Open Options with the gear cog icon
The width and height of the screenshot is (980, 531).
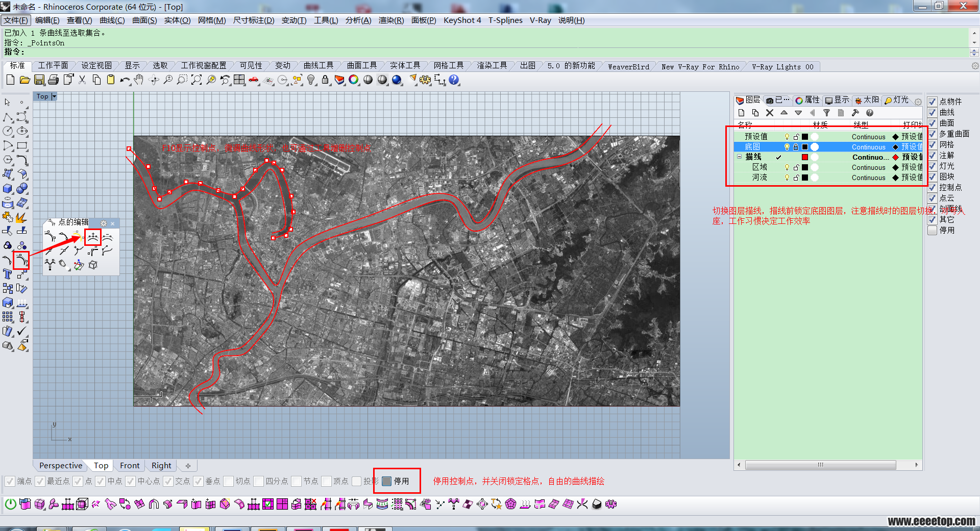coord(425,80)
